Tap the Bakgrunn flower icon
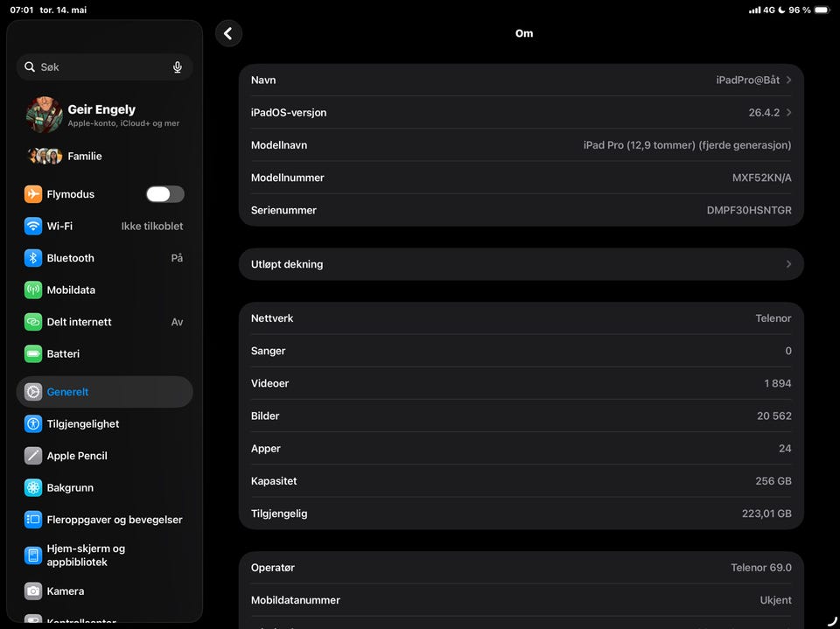The width and height of the screenshot is (840, 629). coord(33,487)
